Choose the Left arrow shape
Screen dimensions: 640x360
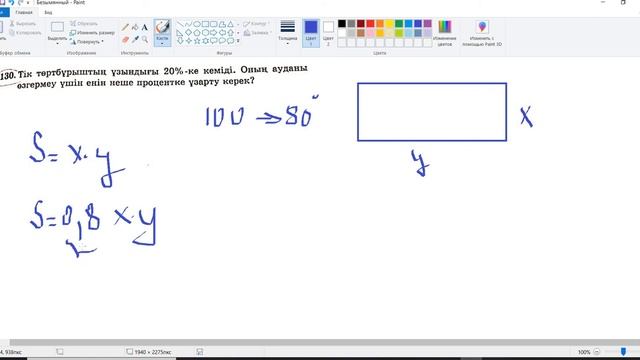(222, 33)
